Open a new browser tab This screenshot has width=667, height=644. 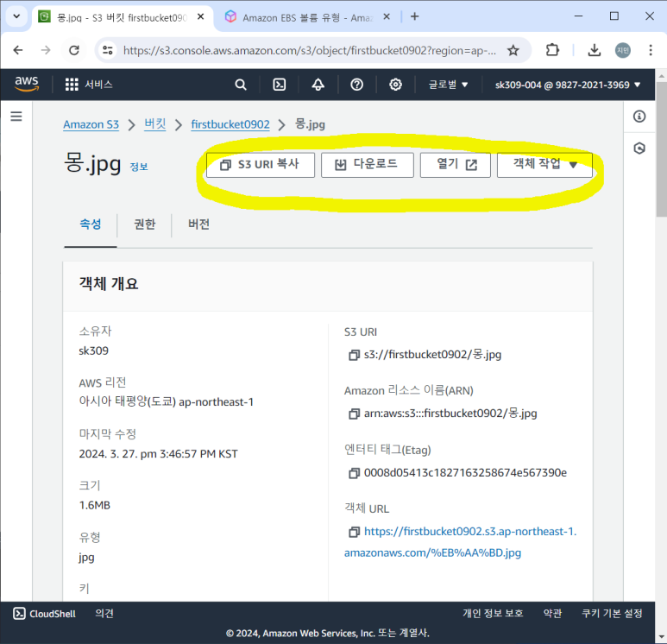tap(415, 16)
